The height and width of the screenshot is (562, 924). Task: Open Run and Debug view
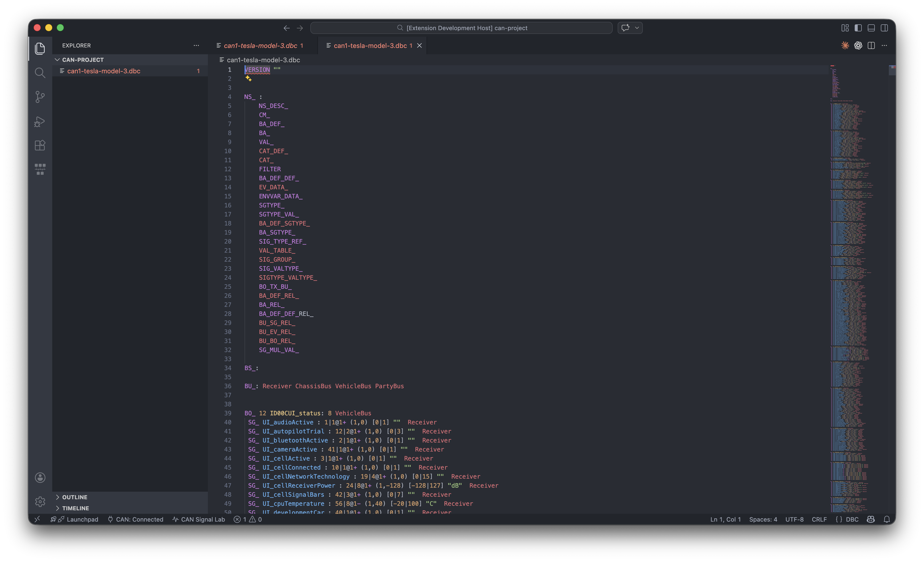[x=40, y=121]
